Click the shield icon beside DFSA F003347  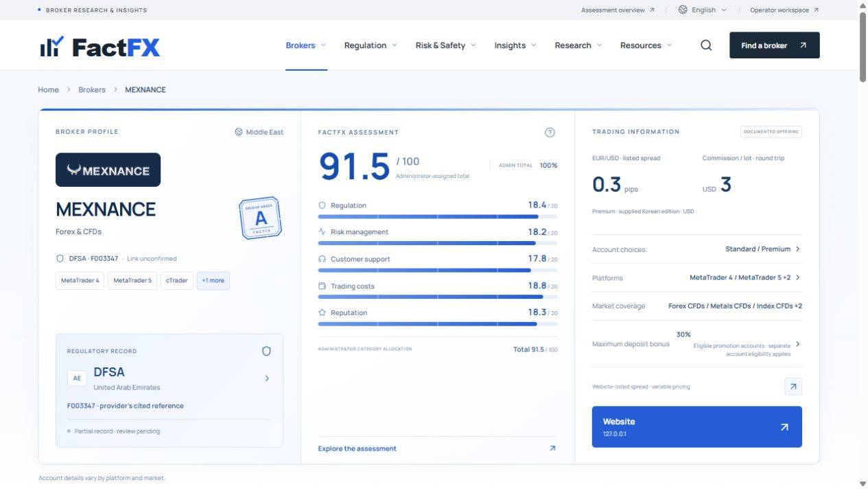click(60, 259)
